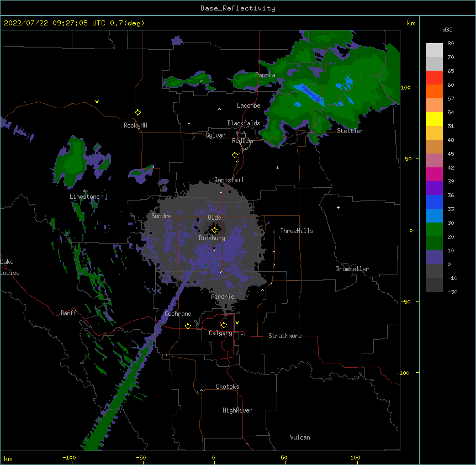Click the Stettler city label
The image size is (476, 465).
tap(350, 131)
